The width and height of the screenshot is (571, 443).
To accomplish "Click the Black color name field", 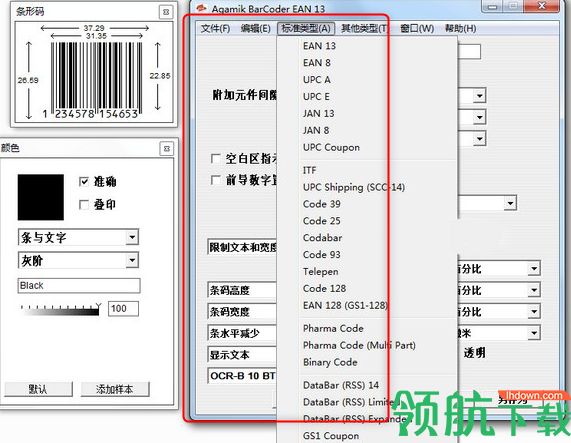I will [x=79, y=286].
